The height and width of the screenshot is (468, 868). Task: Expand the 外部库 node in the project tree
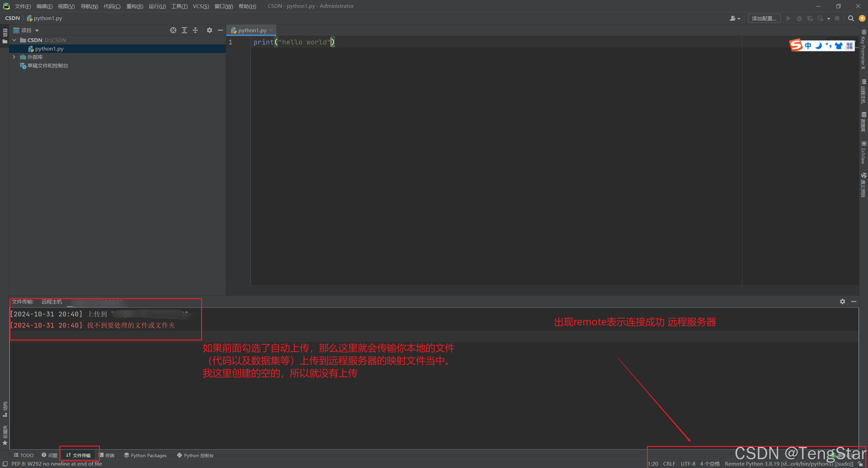coord(14,57)
